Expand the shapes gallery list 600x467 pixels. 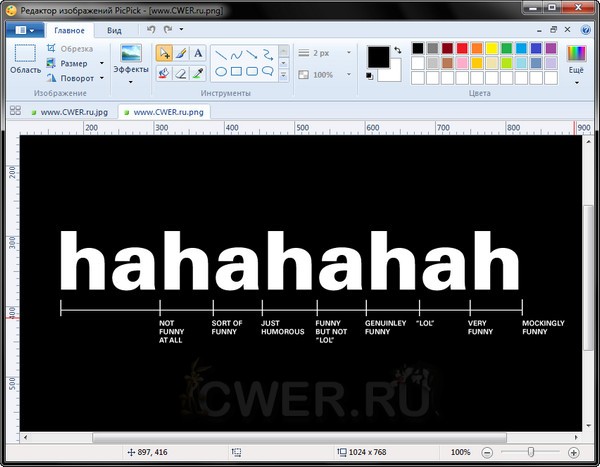[285, 76]
